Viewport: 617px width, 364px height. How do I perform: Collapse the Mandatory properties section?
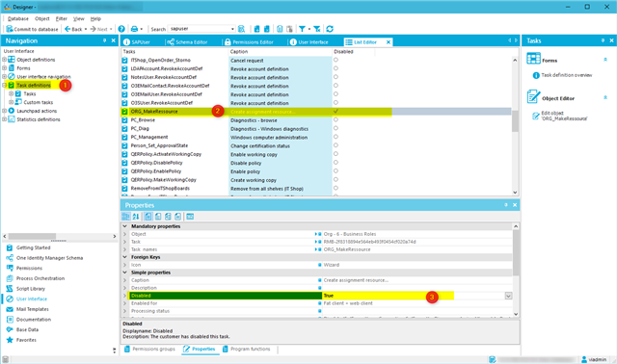124,226
